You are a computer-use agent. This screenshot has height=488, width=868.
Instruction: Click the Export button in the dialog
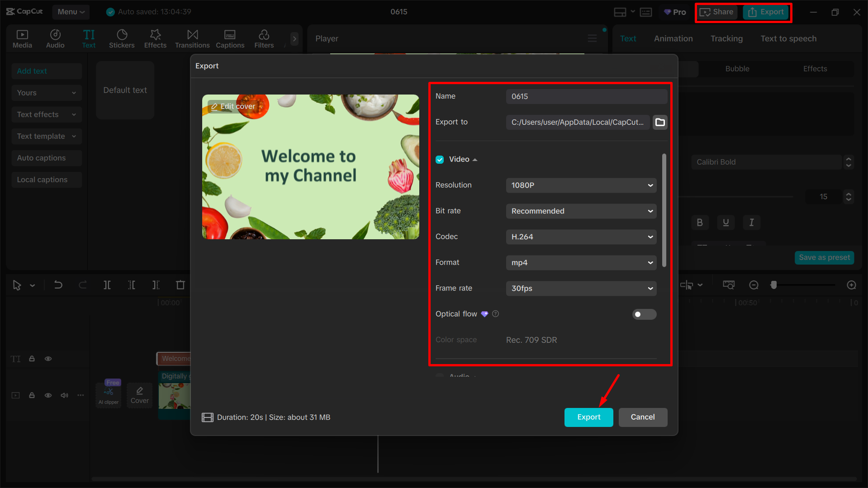588,417
